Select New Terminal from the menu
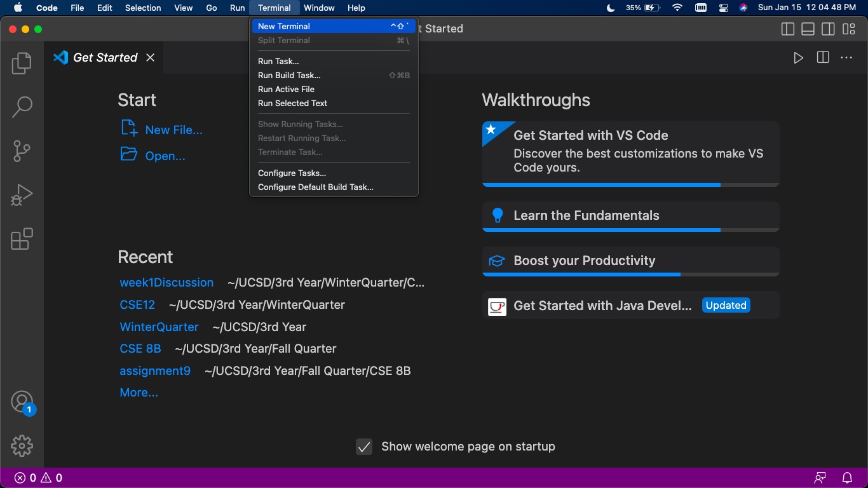Image resolution: width=868 pixels, height=488 pixels. pos(284,26)
